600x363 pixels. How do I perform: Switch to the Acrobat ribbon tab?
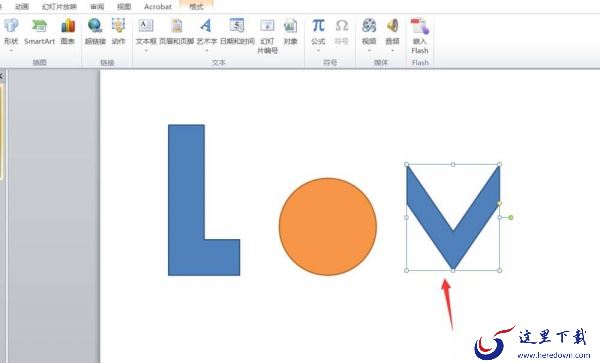[158, 7]
